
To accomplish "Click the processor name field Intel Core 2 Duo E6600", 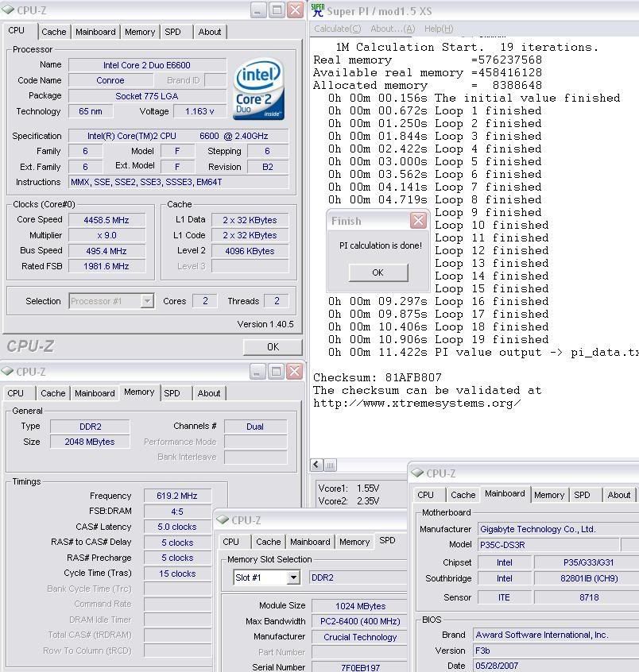I will 147,65.
